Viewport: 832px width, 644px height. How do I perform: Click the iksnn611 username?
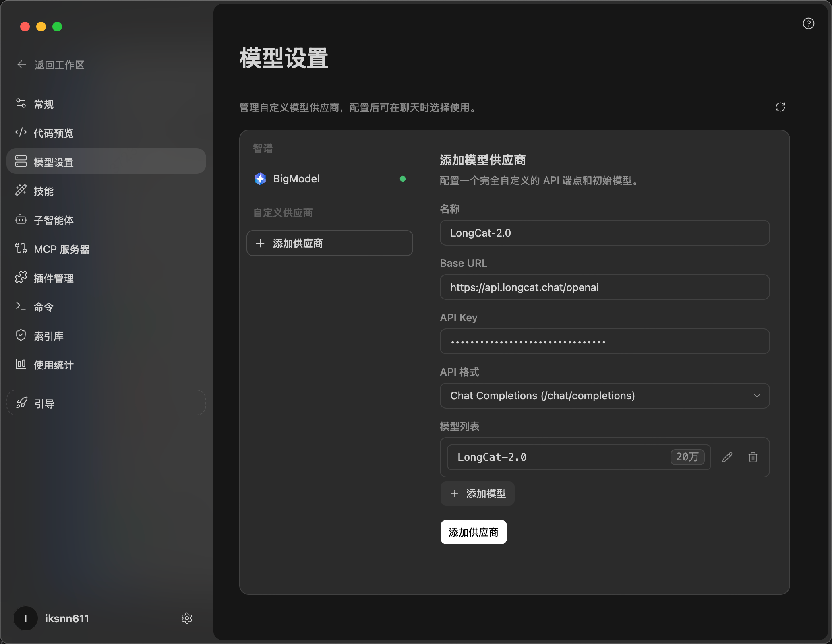(67, 619)
